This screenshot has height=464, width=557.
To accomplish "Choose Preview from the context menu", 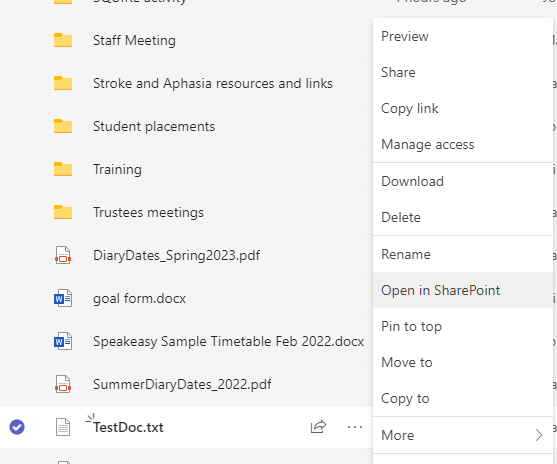I will coord(463,36).
